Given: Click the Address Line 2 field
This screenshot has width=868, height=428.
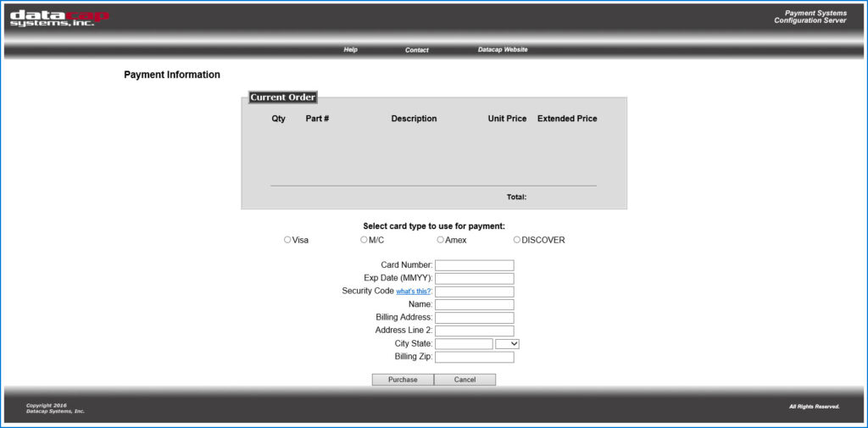Looking at the screenshot, I should coord(475,331).
